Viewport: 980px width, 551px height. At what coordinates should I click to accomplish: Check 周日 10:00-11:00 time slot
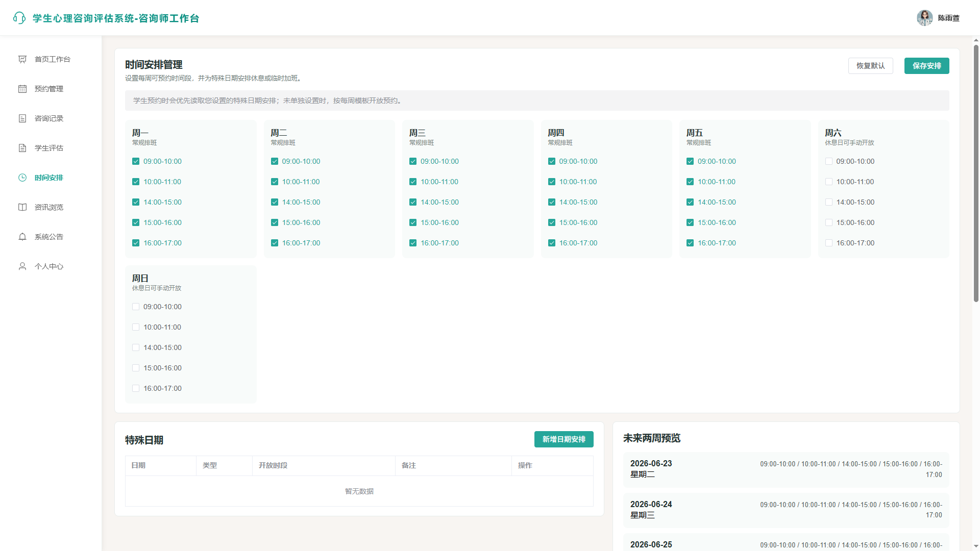point(136,327)
